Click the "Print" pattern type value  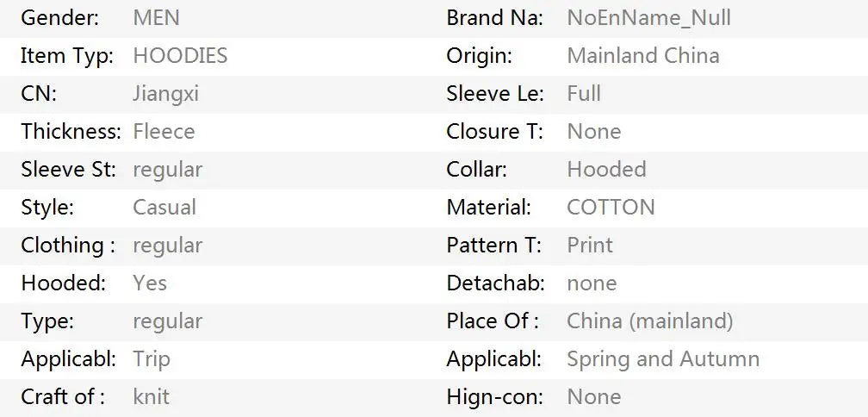590,246
